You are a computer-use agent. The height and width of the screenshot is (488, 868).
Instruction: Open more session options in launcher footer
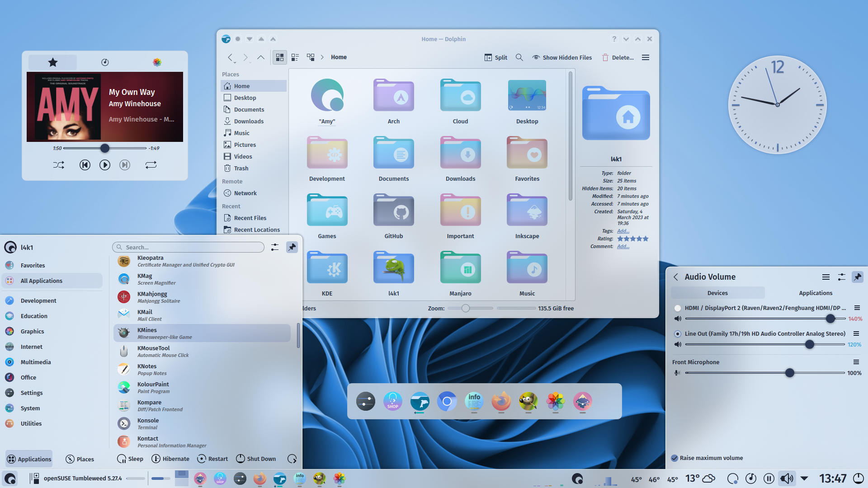(292, 459)
